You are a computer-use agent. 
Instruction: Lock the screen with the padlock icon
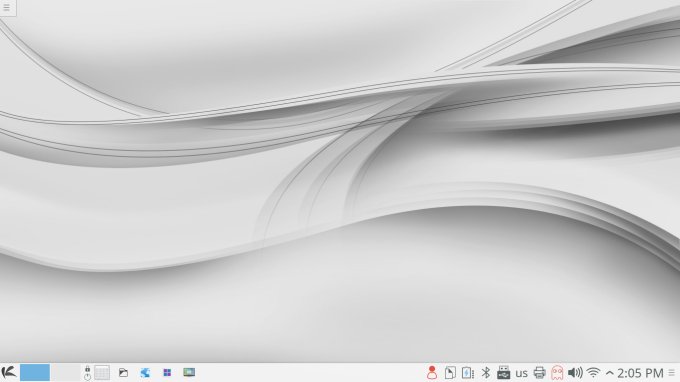87,369
